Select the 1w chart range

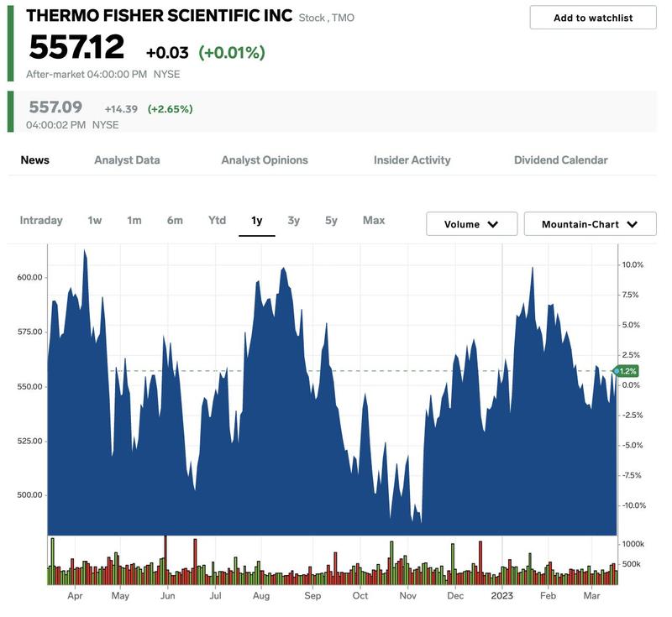click(95, 221)
